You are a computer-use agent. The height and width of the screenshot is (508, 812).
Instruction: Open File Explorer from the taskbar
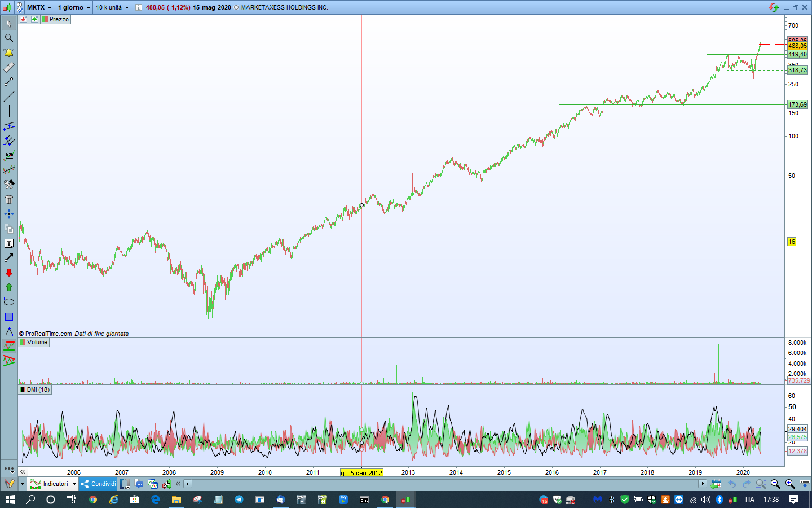(x=176, y=500)
